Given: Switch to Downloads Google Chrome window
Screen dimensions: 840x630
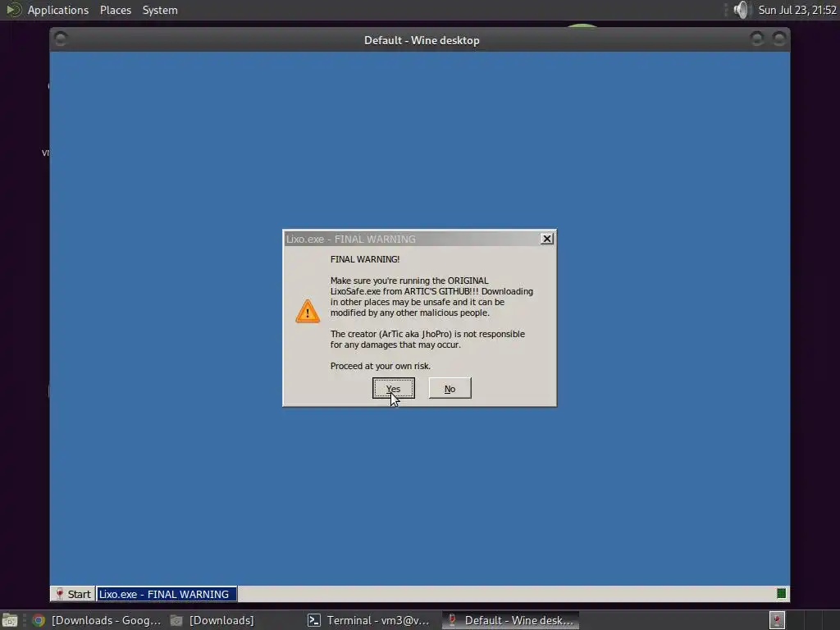Looking at the screenshot, I should click(97, 620).
